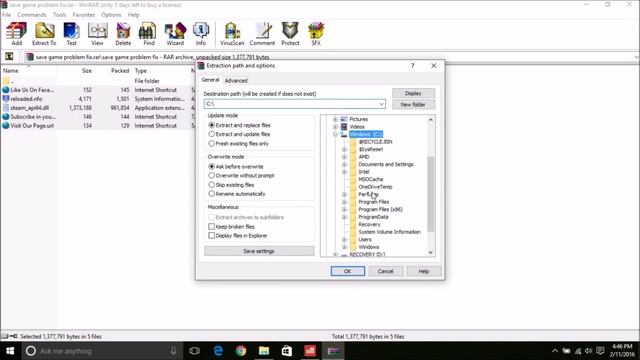Image resolution: width=640 pixels, height=360 pixels.
Task: Enable Keep broken files checkbox
Action: coord(211,227)
